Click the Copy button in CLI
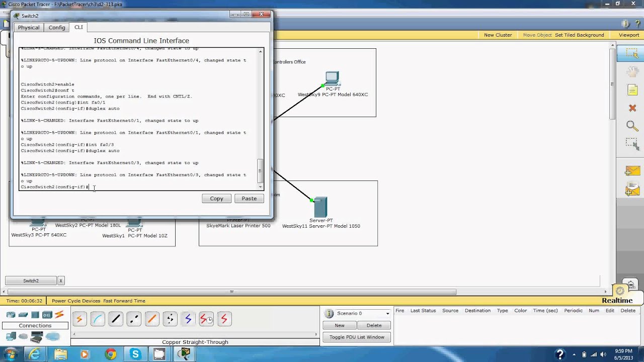Image resolution: width=644 pixels, height=362 pixels. [x=216, y=199]
